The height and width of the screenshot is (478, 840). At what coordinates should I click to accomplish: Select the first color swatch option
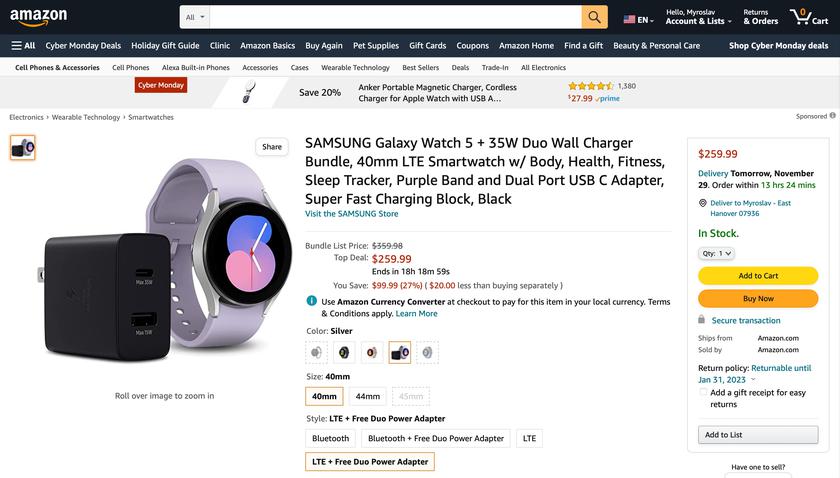317,352
